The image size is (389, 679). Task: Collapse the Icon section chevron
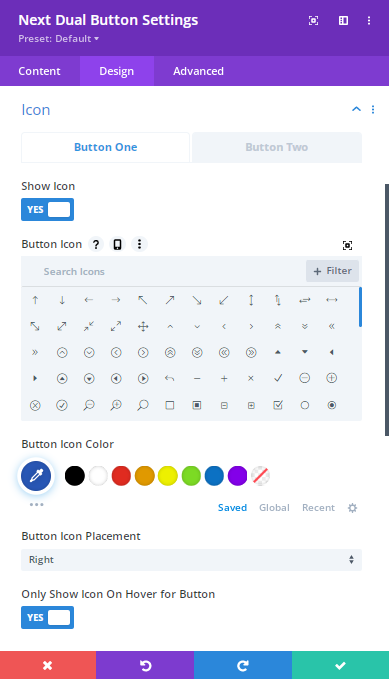click(x=356, y=109)
